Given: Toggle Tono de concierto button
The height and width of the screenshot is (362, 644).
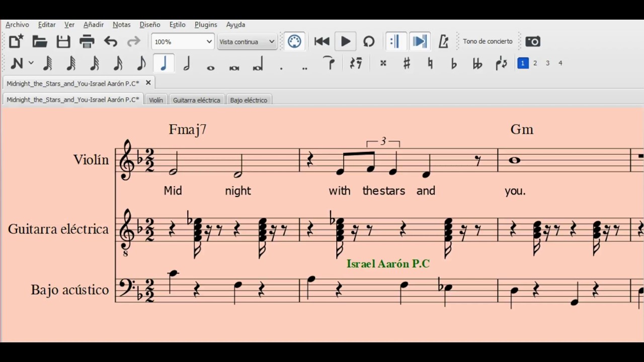Looking at the screenshot, I should pyautogui.click(x=488, y=41).
